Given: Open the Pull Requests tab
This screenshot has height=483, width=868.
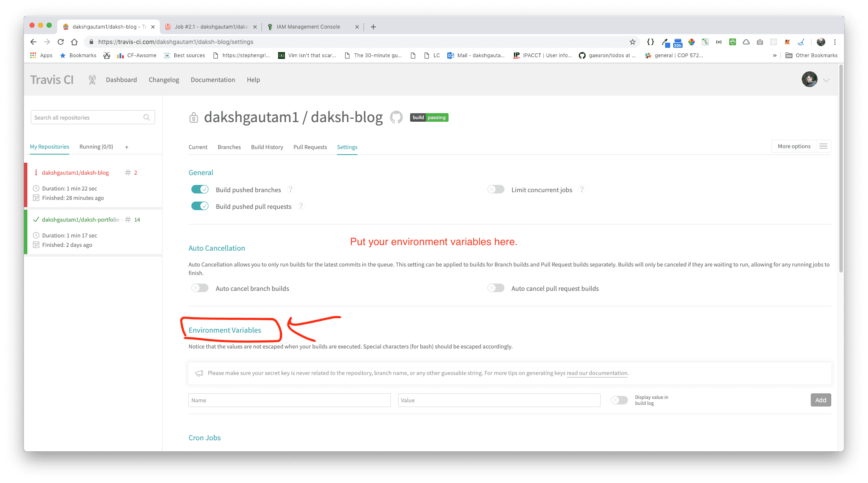Looking at the screenshot, I should 310,147.
